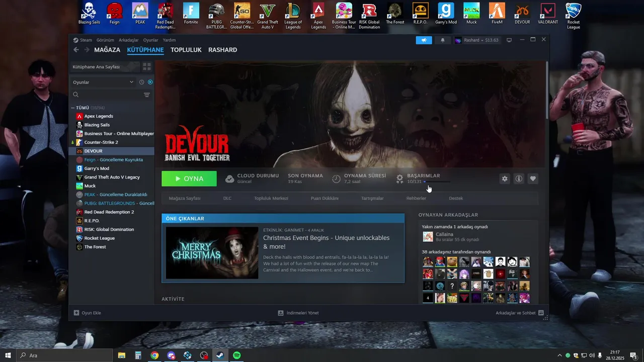This screenshot has width=644, height=362.
Task: Open DEVOUR game info icon
Action: click(x=519, y=178)
